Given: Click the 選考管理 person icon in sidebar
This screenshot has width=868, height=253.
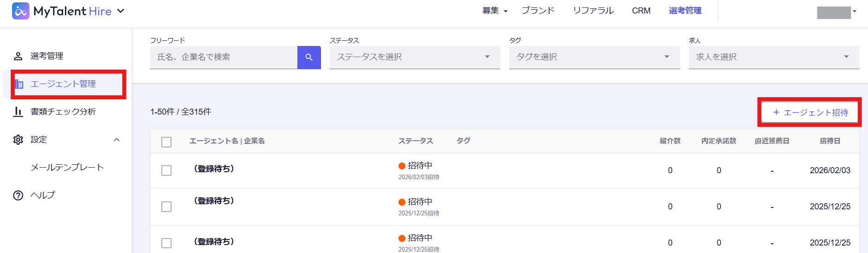Looking at the screenshot, I should click(18, 56).
